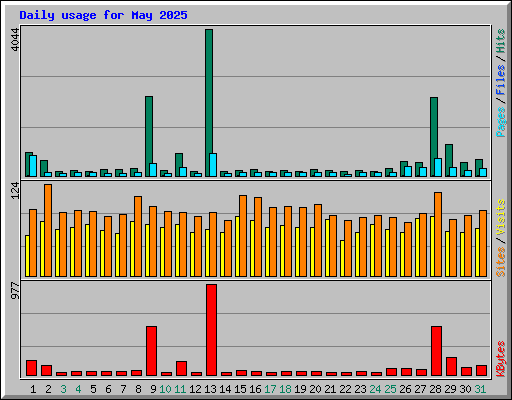
Task: Click the red KBytes bar for day 31
Action: tap(481, 370)
